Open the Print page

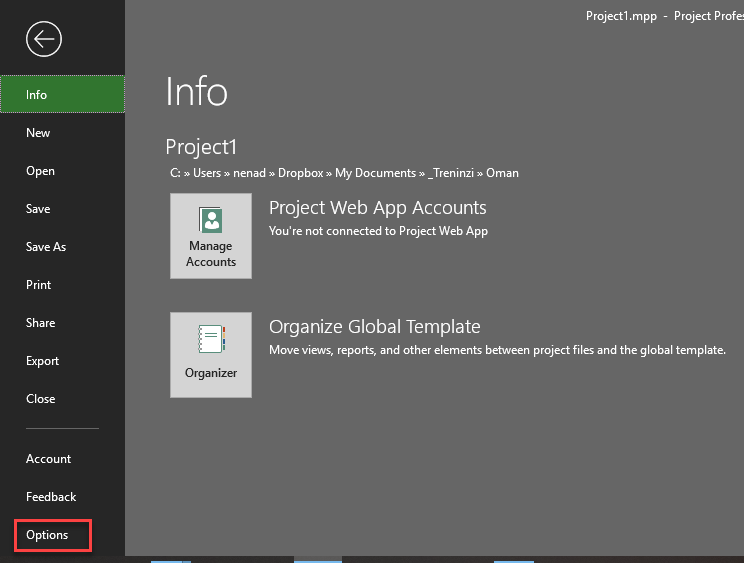tap(38, 285)
